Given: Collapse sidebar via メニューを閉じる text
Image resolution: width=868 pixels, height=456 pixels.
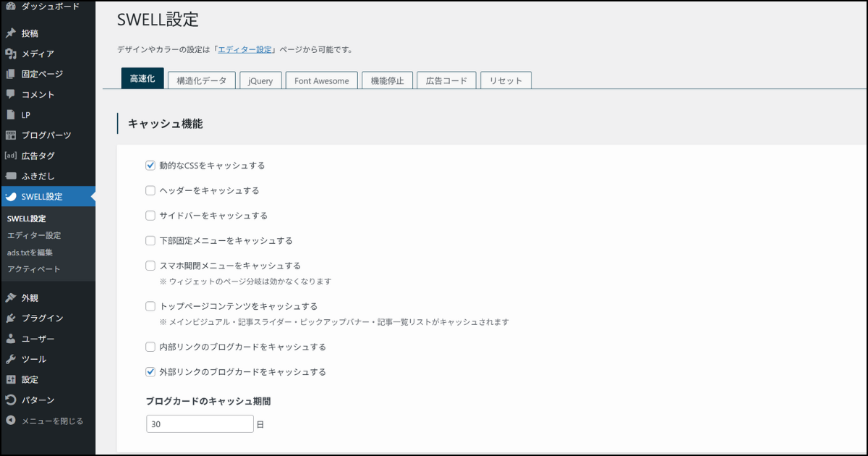Looking at the screenshot, I should tap(52, 421).
